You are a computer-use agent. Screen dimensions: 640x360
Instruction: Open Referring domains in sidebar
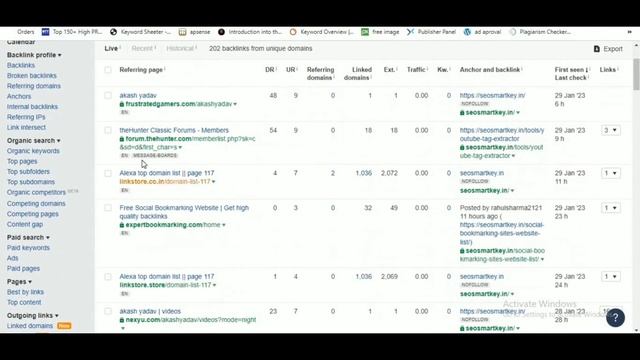pyautogui.click(x=34, y=86)
